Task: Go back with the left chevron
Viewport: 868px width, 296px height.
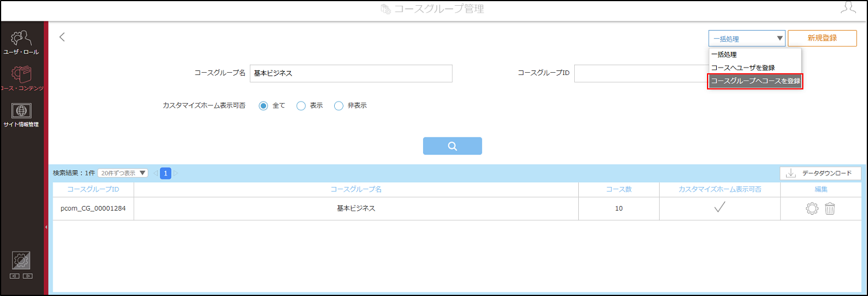Action: click(62, 38)
